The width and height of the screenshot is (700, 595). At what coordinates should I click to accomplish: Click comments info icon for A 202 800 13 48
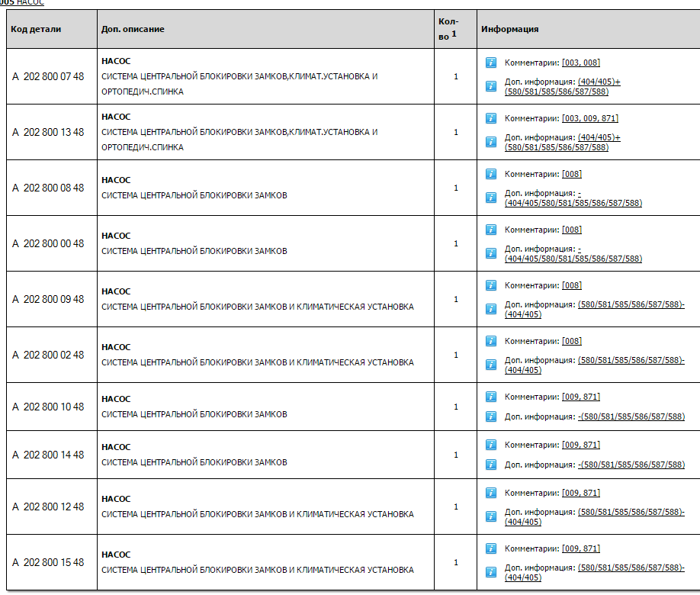click(x=490, y=118)
